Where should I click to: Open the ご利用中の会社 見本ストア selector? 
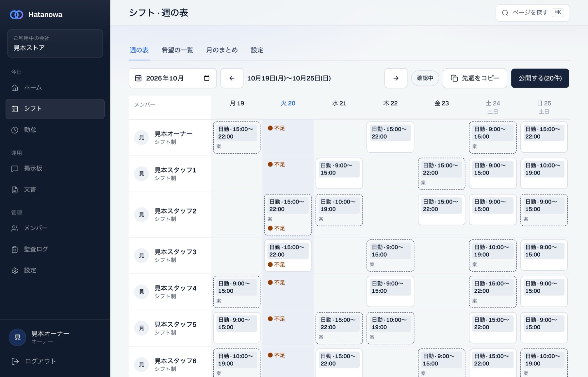coord(55,43)
